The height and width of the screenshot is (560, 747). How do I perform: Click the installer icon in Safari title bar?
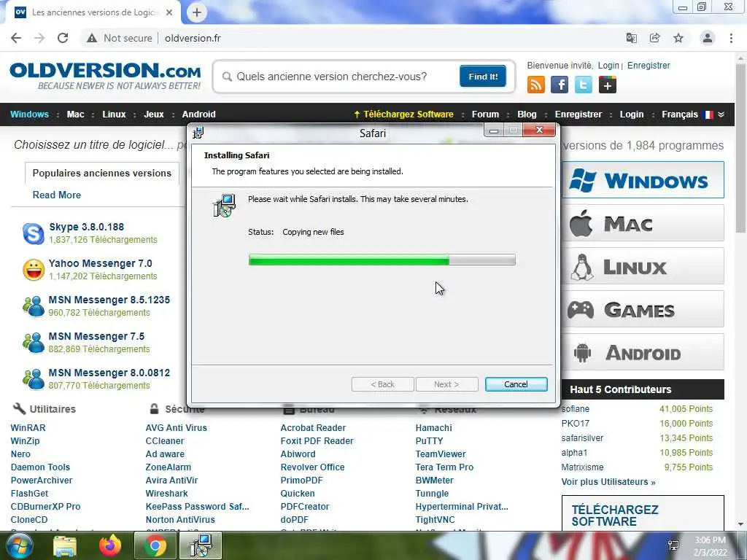(198, 133)
